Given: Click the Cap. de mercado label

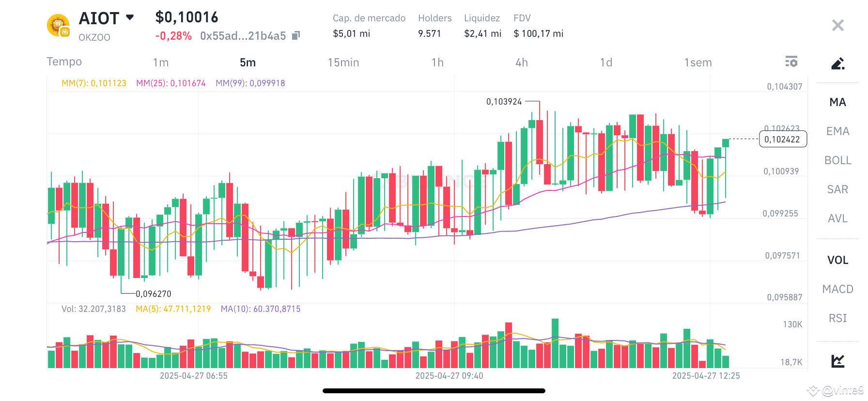Looking at the screenshot, I should [369, 18].
